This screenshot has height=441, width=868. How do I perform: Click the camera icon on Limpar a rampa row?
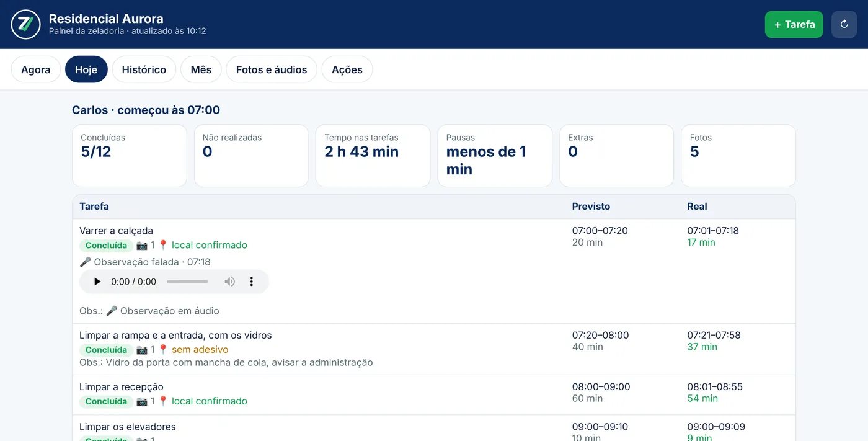click(x=142, y=350)
